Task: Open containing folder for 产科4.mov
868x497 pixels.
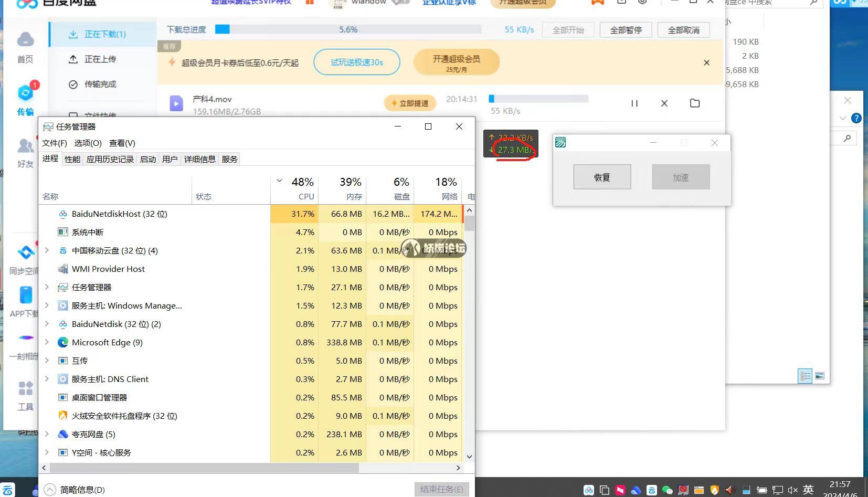Action: 695,103
